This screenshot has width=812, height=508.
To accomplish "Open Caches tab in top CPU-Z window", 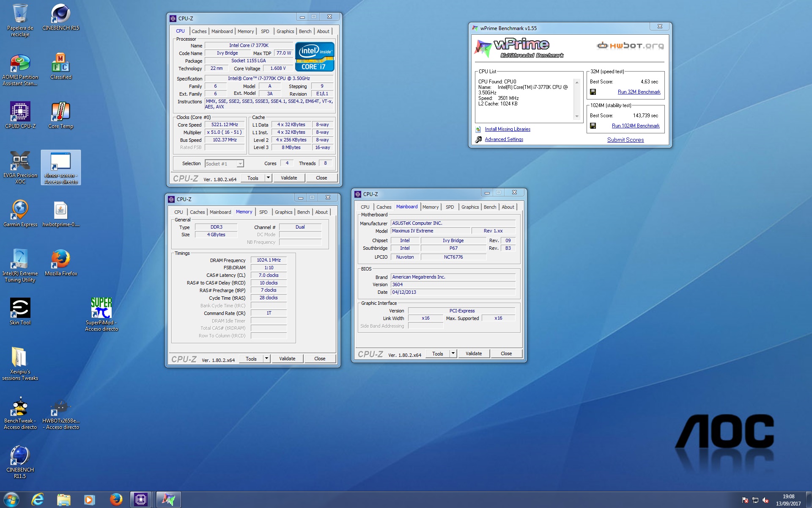I will 199,31.
